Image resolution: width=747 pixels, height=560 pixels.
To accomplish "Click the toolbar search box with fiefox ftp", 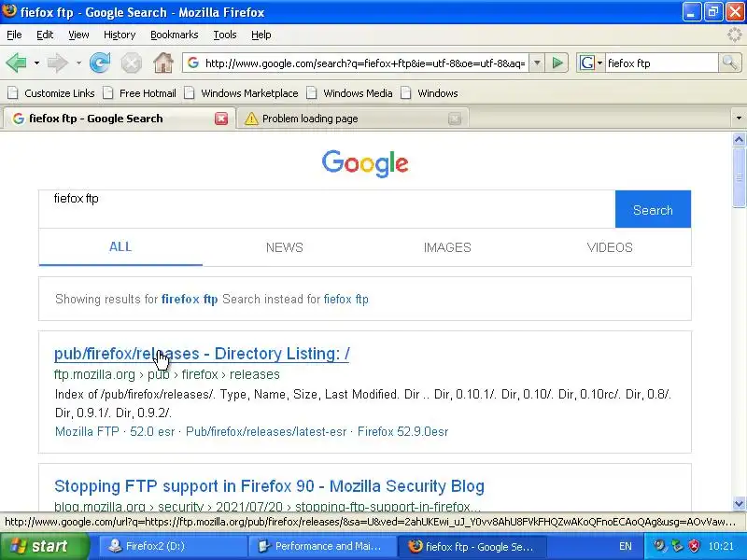I will [662, 63].
